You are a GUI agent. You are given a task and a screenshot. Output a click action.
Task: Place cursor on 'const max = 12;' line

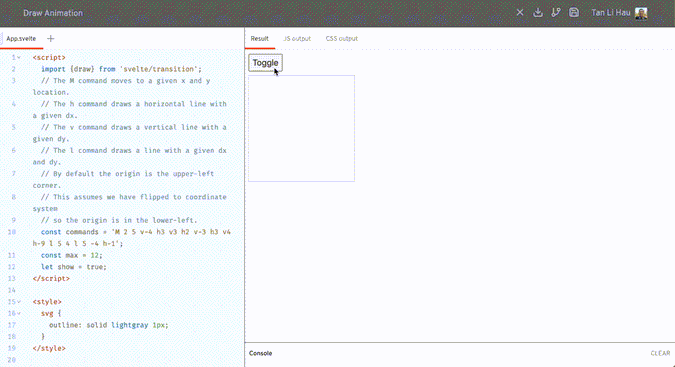[71, 255]
